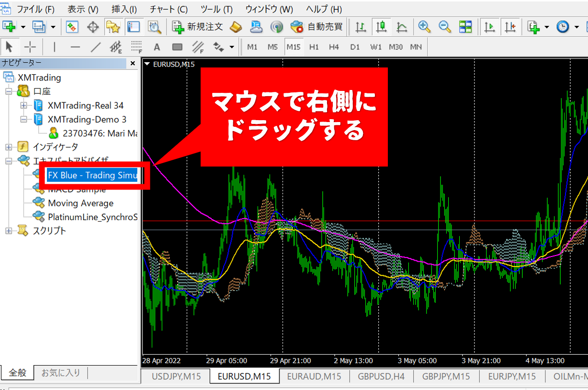Switch chart to line chart mode
Viewport: 588px width, 390px height.
[x=402, y=27]
